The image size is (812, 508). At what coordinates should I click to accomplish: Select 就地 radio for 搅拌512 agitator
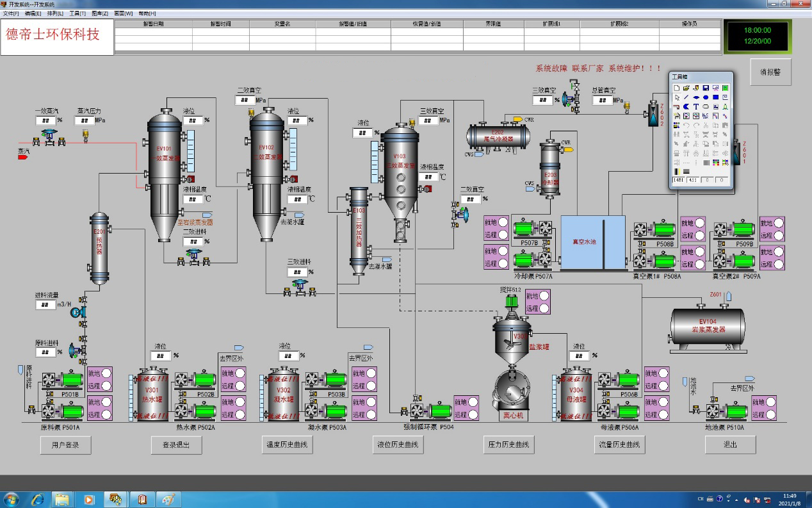(x=544, y=295)
